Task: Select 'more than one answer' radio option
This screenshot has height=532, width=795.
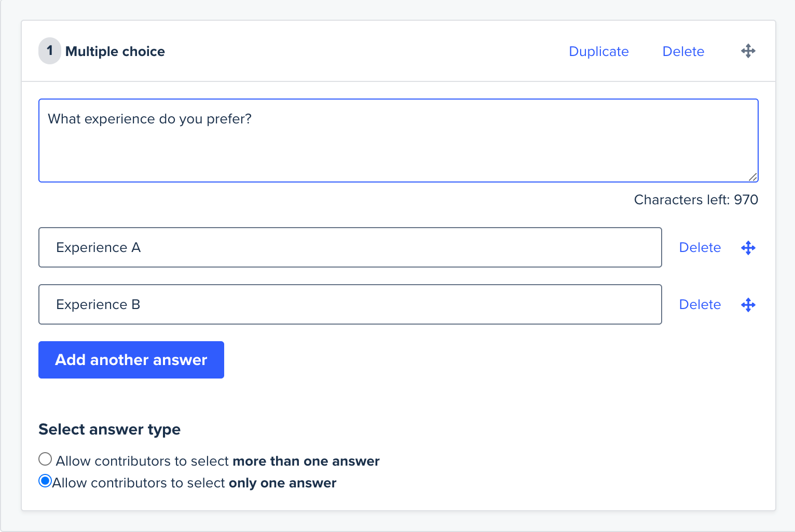Action: click(x=45, y=459)
